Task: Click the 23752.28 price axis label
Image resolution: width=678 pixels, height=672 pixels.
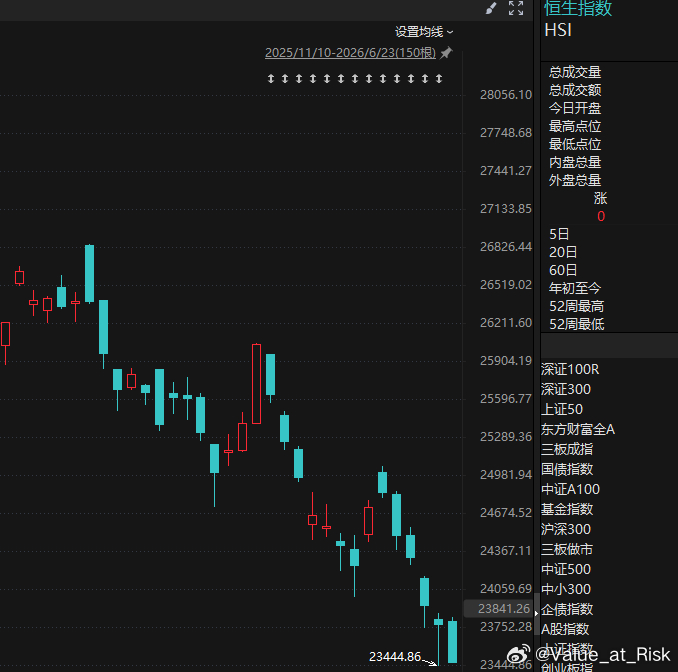Action: [505, 627]
